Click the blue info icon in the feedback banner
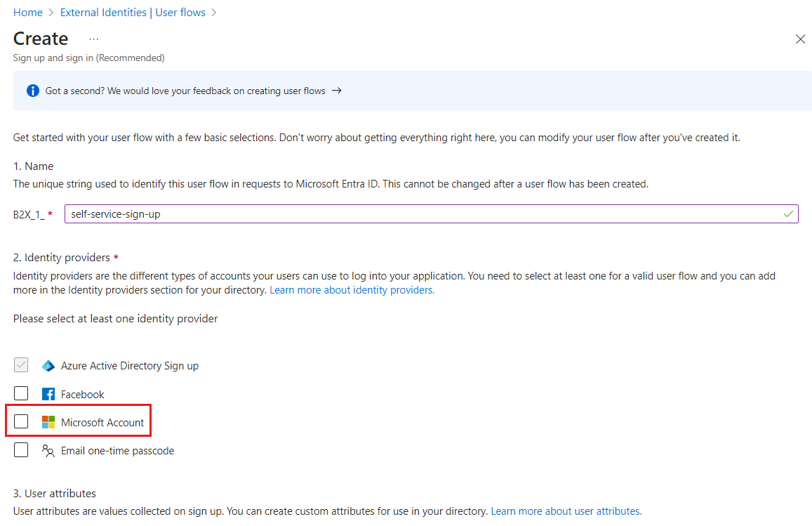This screenshot has width=812, height=526. click(x=32, y=90)
